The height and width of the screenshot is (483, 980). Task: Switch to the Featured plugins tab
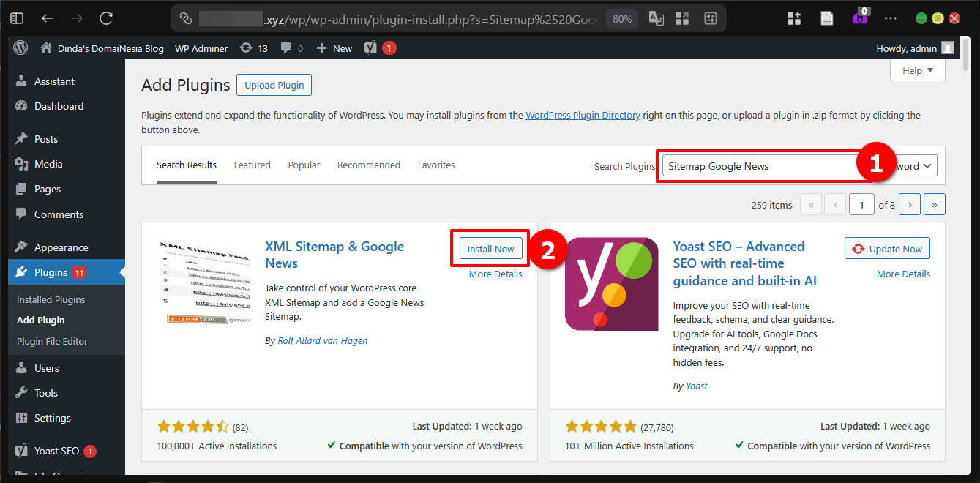252,165
